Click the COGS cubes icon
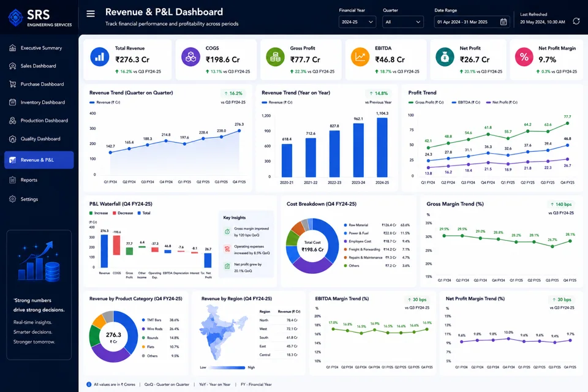 (190, 57)
